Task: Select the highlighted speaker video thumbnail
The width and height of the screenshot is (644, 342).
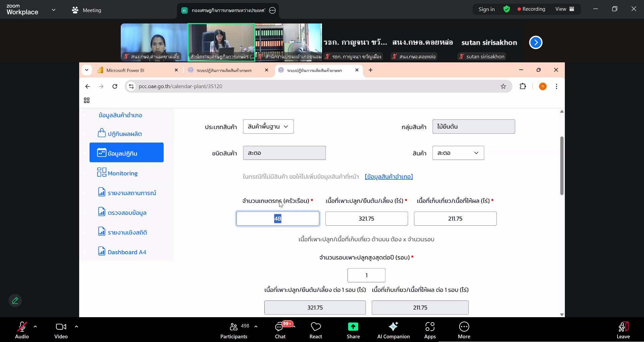Action: click(221, 42)
